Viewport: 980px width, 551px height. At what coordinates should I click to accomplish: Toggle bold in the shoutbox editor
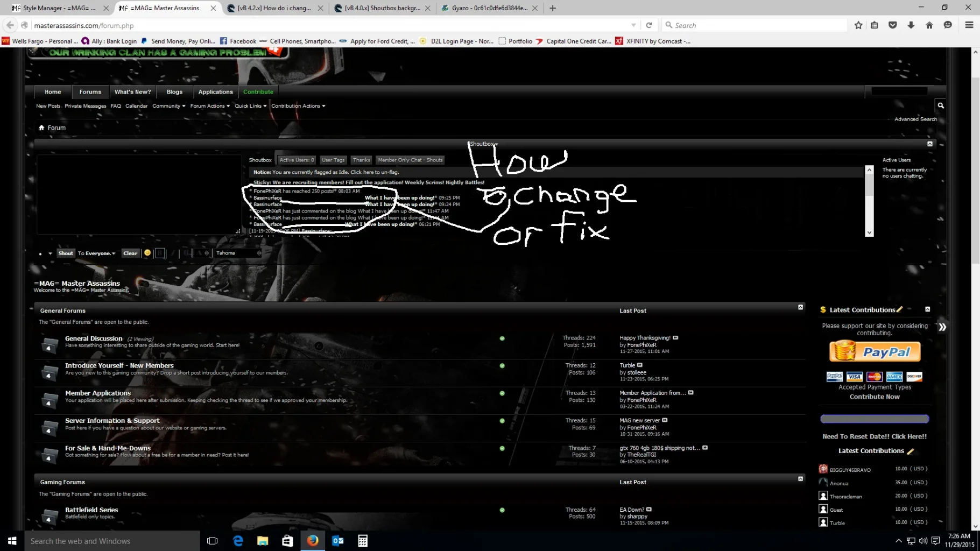(x=160, y=253)
